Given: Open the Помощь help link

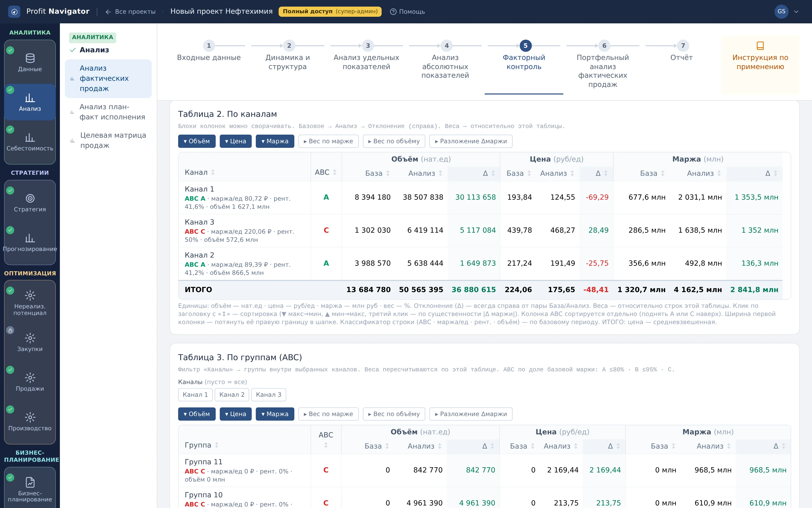Looking at the screenshot, I should 407,12.
